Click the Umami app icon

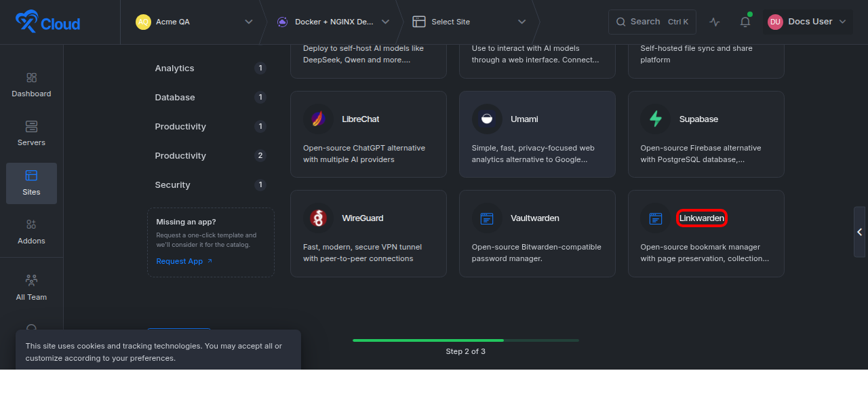click(x=487, y=119)
